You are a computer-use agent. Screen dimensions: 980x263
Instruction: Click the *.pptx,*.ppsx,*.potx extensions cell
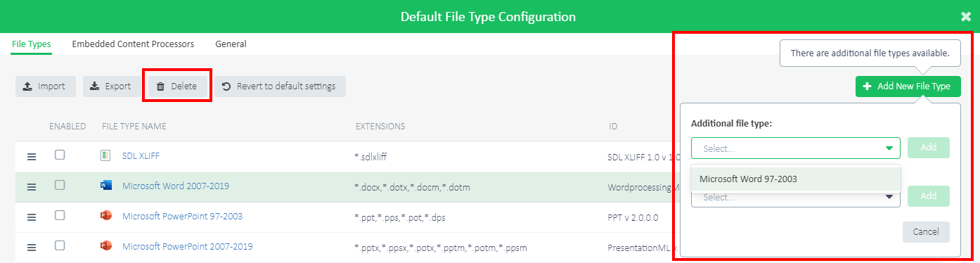click(441, 248)
